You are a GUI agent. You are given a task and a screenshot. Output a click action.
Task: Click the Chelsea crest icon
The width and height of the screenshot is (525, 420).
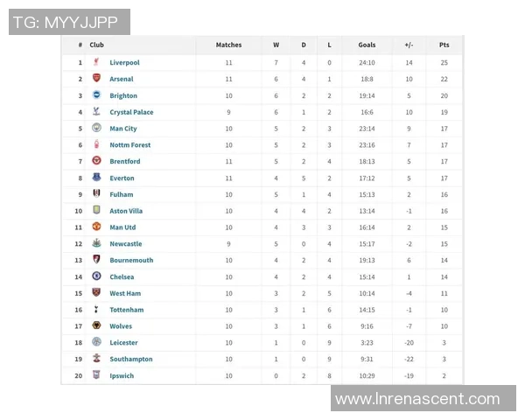(96, 276)
